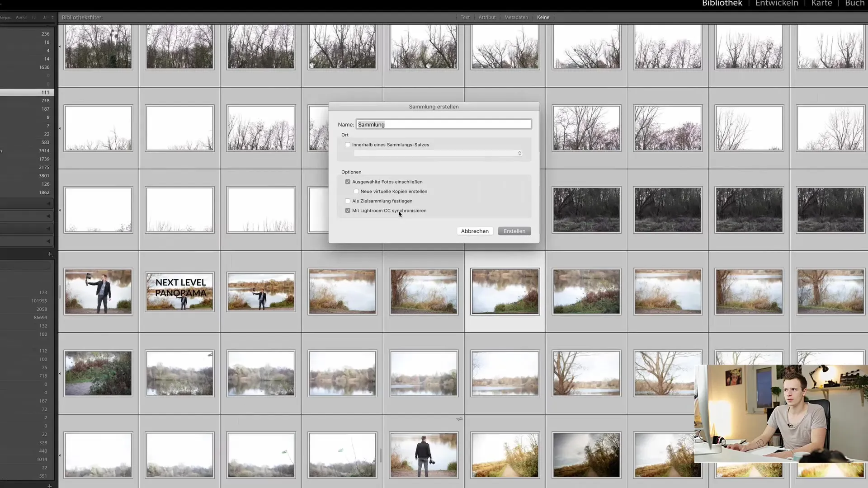Select the folder row with 236 photos
Image resolution: width=868 pixels, height=488 pixels.
point(27,34)
